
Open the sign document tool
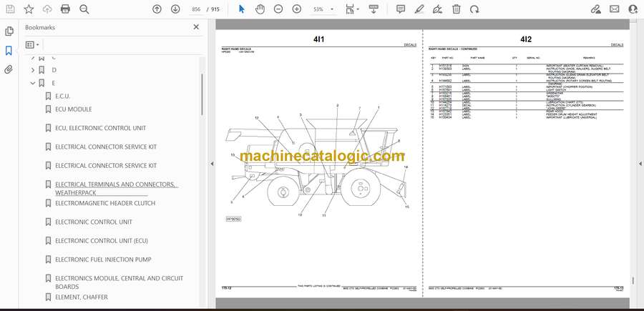click(437, 9)
